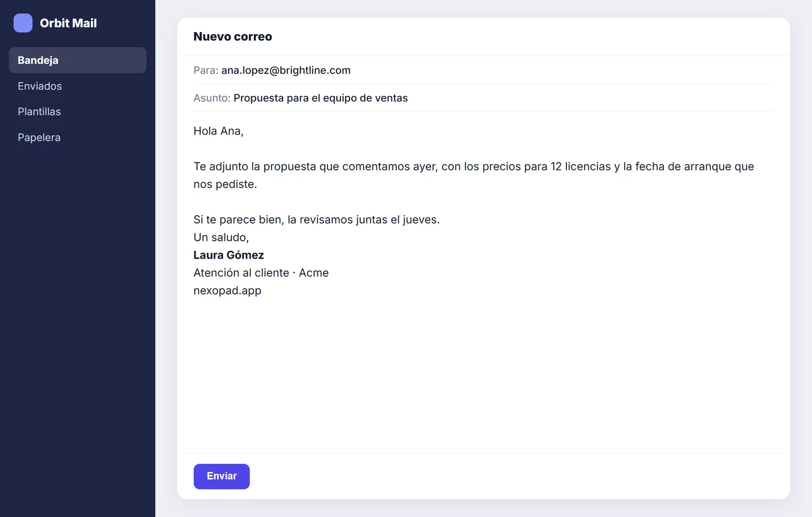Click the Orbit Mail logo icon

click(23, 23)
